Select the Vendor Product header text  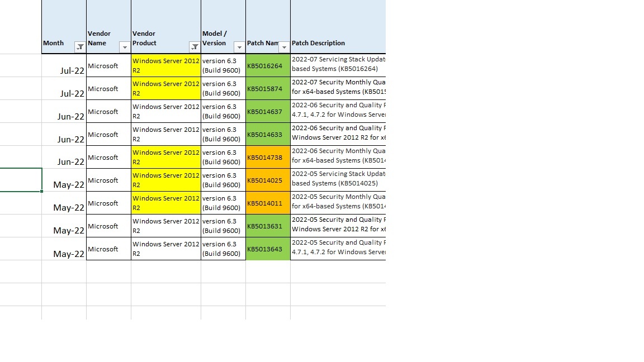(x=144, y=38)
